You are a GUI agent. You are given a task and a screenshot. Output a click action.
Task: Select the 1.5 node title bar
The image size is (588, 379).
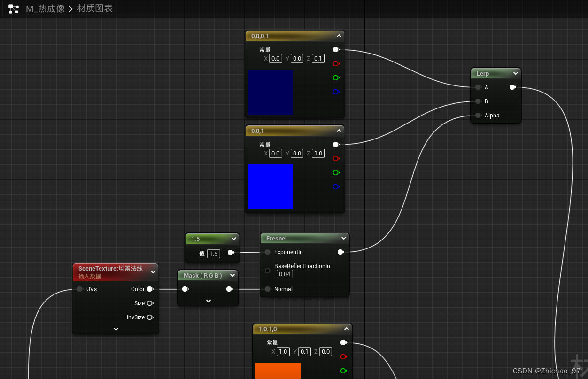coord(212,239)
